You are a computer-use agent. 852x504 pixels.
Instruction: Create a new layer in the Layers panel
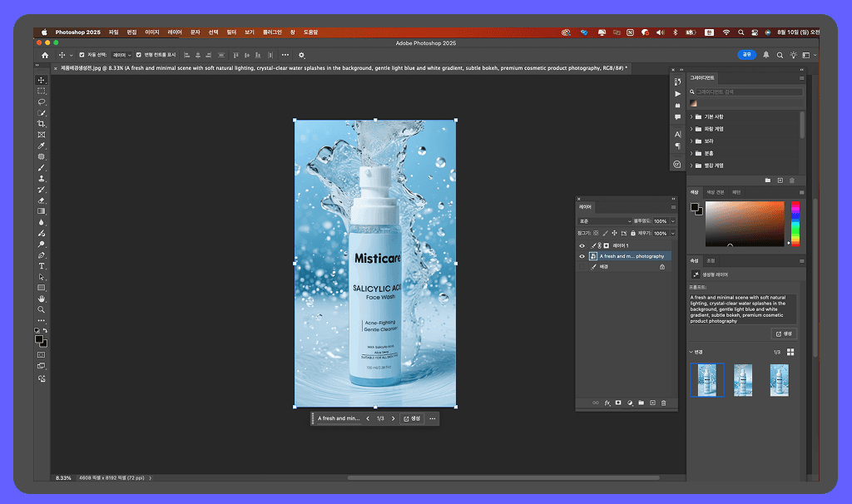coord(652,403)
